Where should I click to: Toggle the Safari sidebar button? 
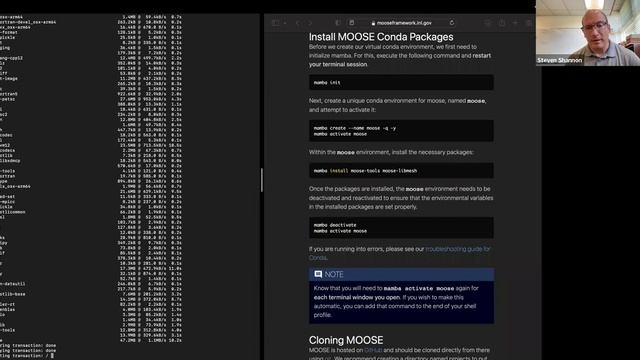click(276, 23)
